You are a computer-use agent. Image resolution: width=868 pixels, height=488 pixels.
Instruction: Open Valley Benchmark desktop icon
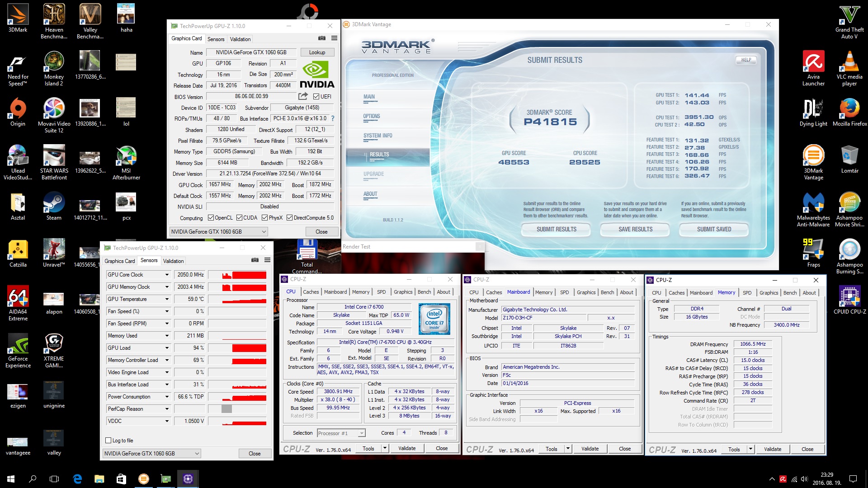click(90, 20)
